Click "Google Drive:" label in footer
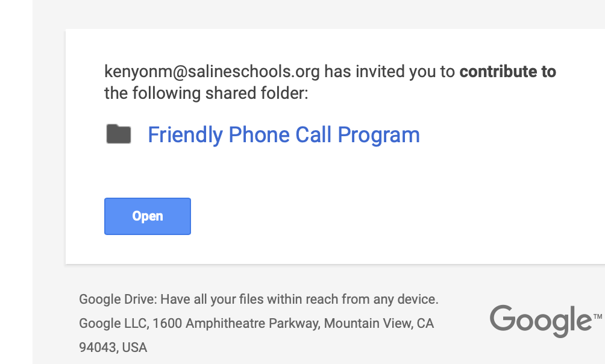The image size is (605, 364). point(118,299)
